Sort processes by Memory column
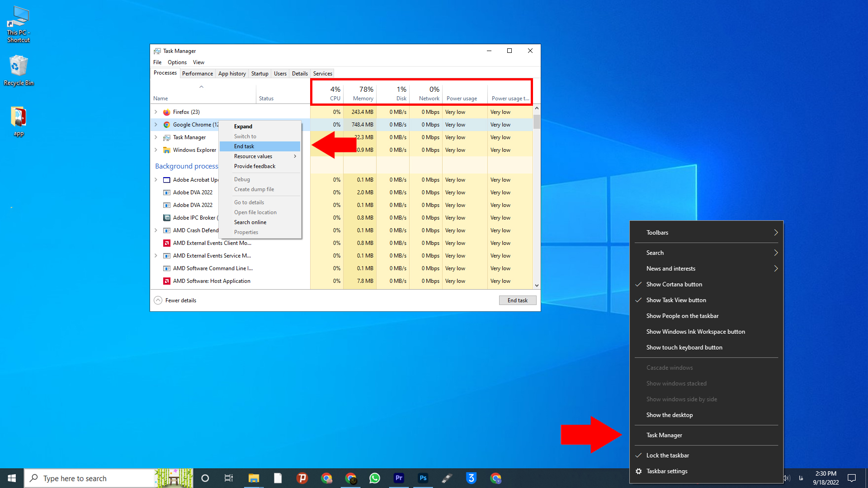868x488 pixels. coord(360,93)
